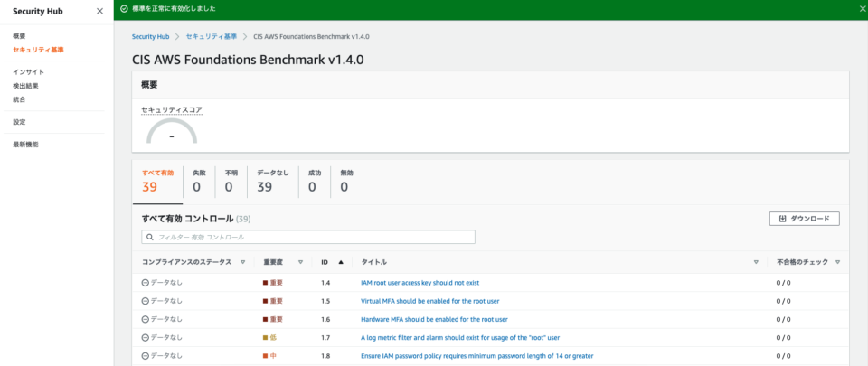
Task: Sort by 重要度 column arrow
Action: pyautogui.click(x=300, y=263)
